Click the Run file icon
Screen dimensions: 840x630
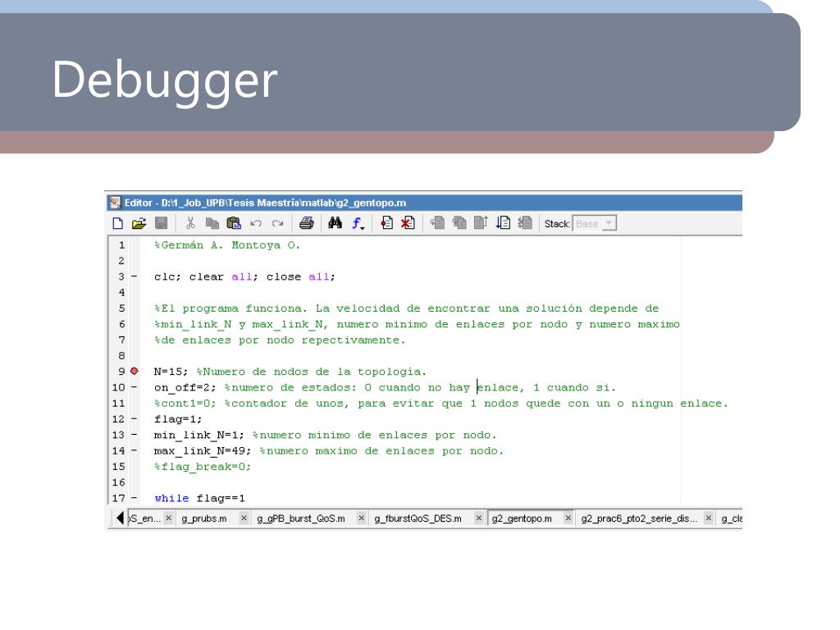coord(503,223)
